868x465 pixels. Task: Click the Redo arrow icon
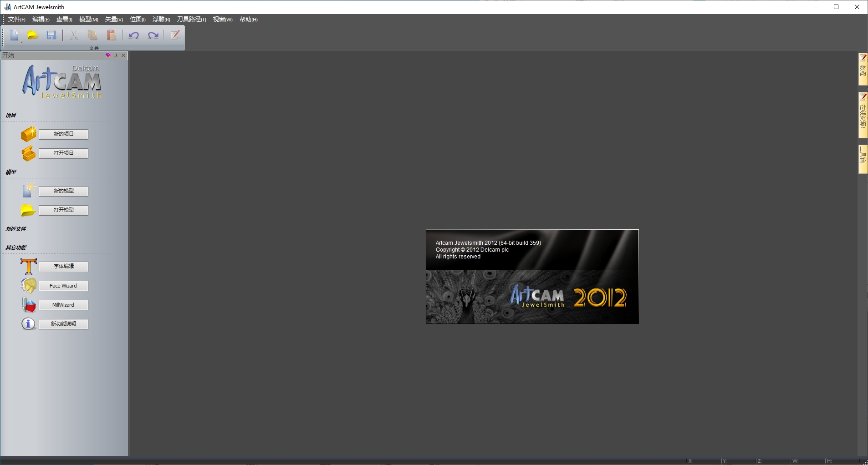tap(153, 35)
